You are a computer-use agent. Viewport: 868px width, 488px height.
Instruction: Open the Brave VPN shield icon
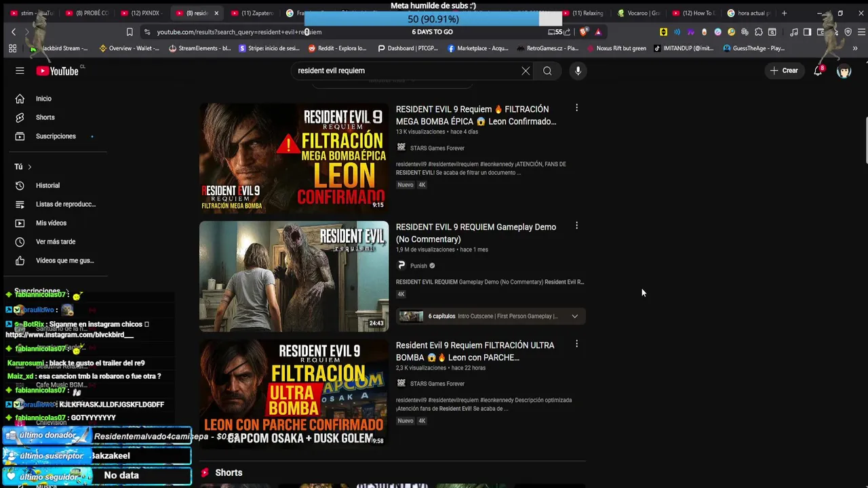click(848, 32)
